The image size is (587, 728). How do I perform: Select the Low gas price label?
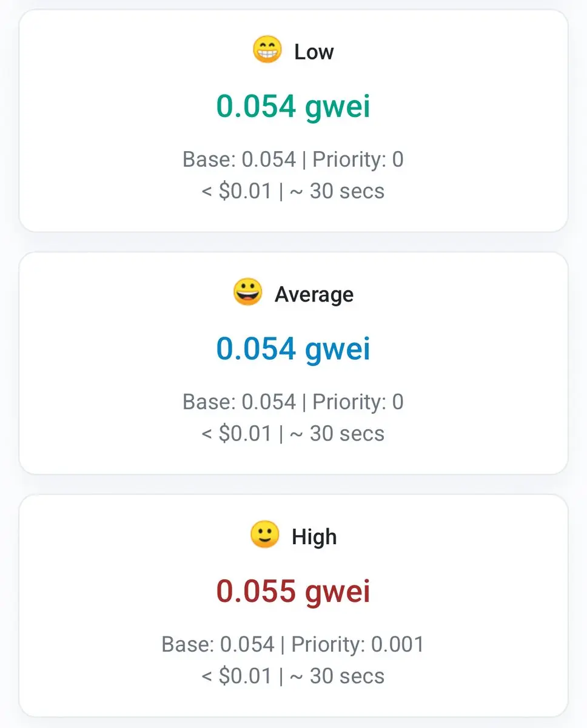pos(314,52)
